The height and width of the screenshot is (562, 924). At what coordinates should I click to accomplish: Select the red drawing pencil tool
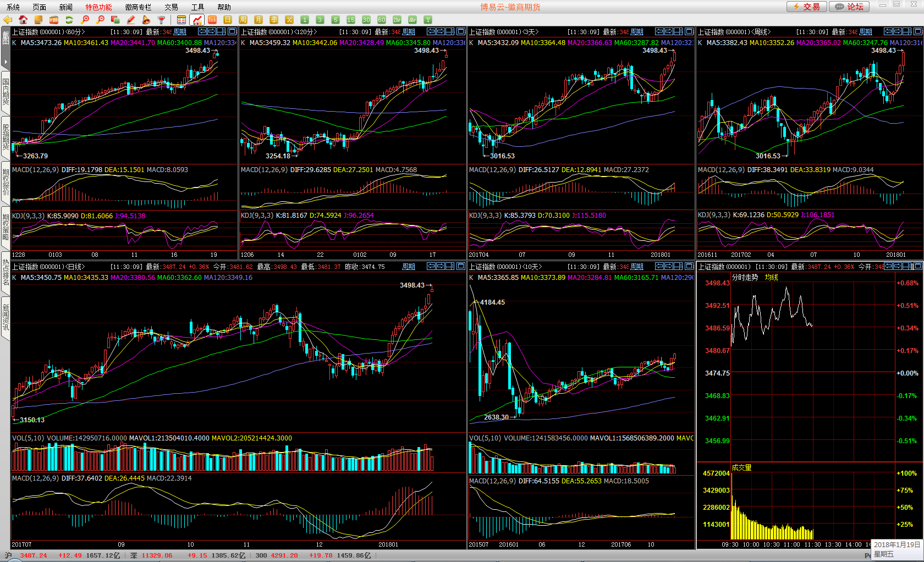tap(131, 20)
